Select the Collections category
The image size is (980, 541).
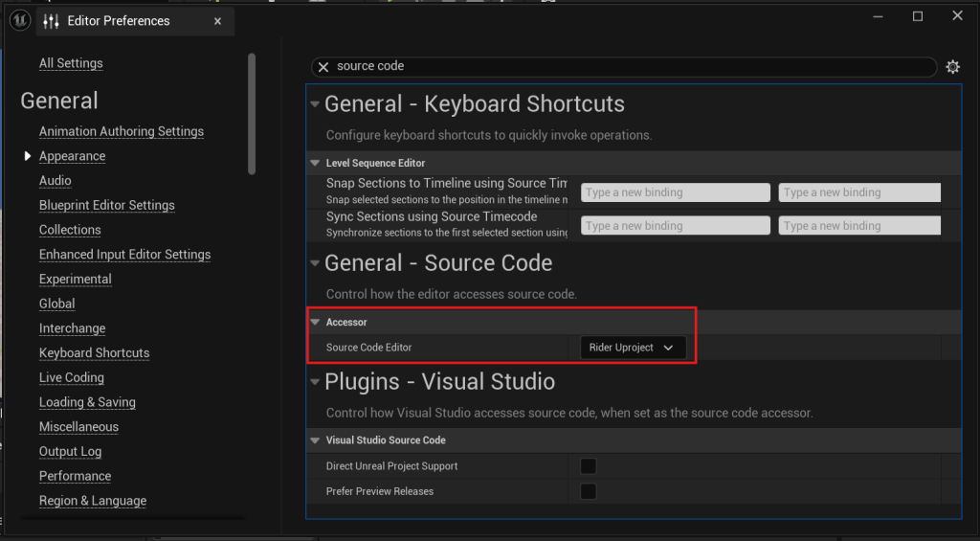[x=70, y=230]
